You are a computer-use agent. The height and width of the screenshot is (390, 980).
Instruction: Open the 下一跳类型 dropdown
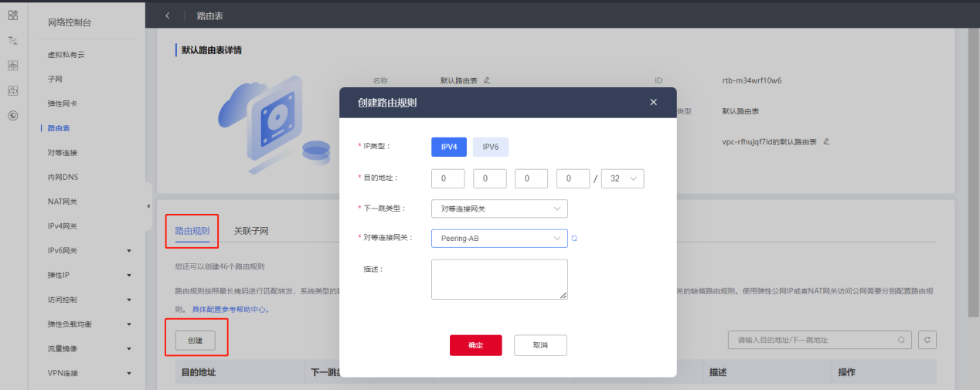click(x=499, y=209)
